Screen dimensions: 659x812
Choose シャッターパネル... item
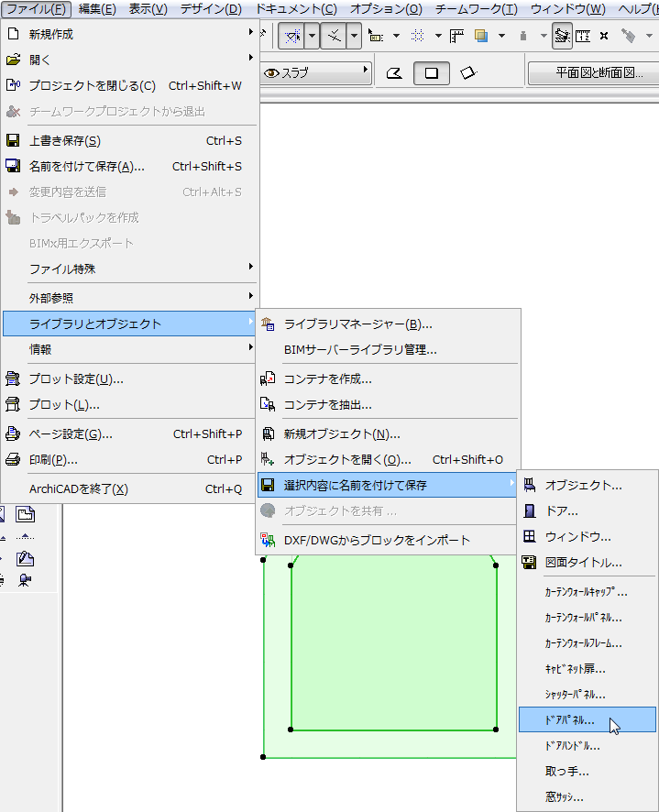[588, 695]
